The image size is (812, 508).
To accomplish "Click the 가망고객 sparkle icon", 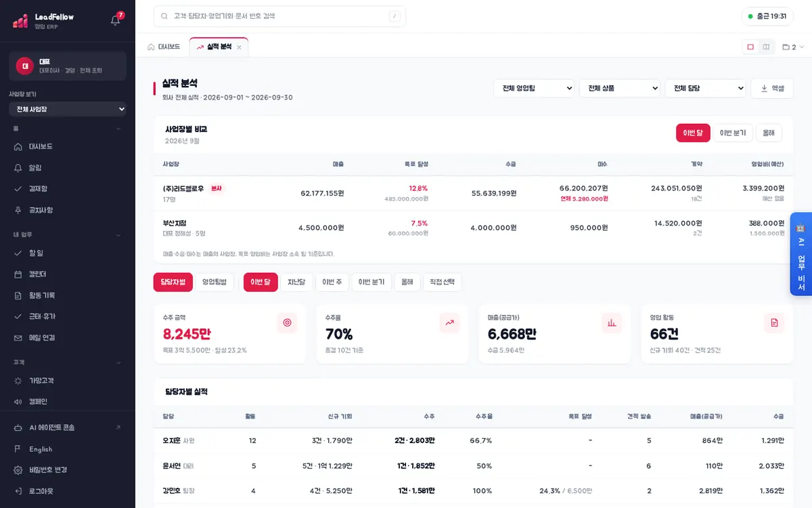I will (18, 381).
